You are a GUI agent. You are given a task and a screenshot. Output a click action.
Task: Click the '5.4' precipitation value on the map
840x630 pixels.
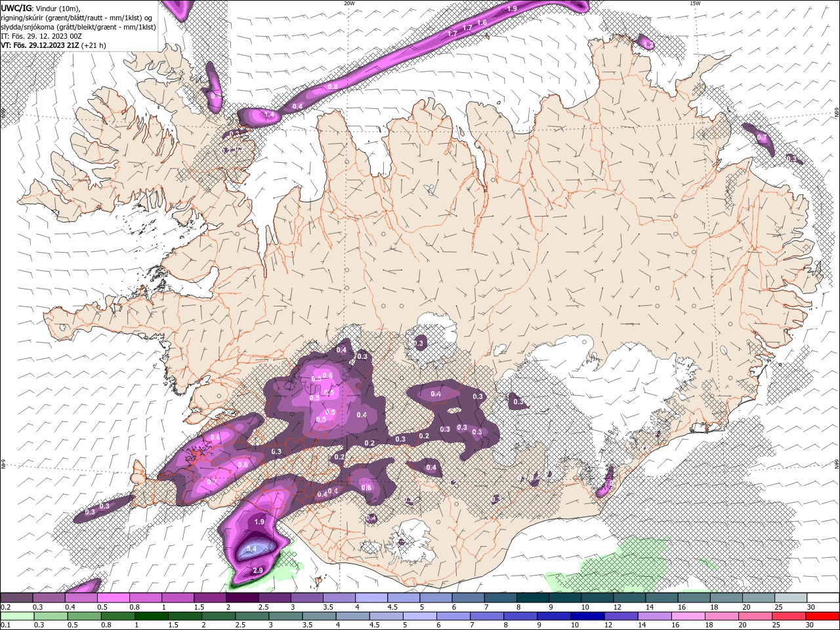pyautogui.click(x=251, y=548)
